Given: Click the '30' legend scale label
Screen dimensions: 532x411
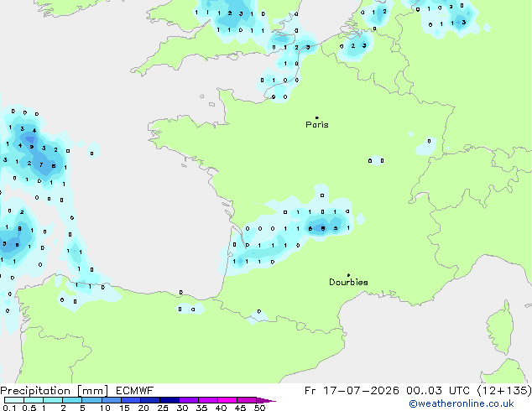Looking at the screenshot, I should click(x=182, y=408).
